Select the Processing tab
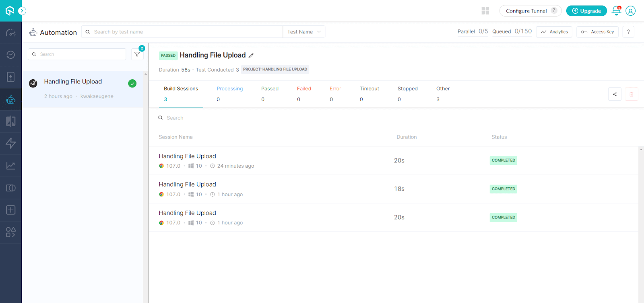Viewport: 644px width, 303px height. (230, 94)
